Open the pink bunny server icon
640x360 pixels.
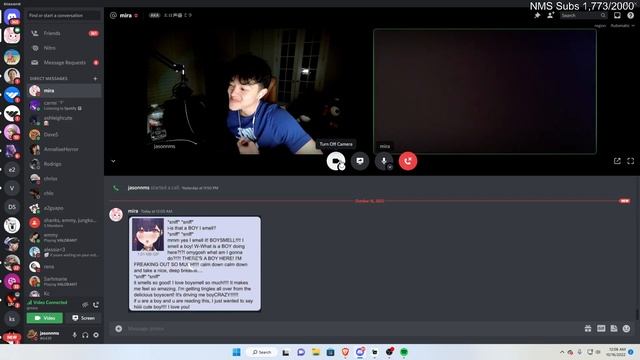click(x=12, y=36)
